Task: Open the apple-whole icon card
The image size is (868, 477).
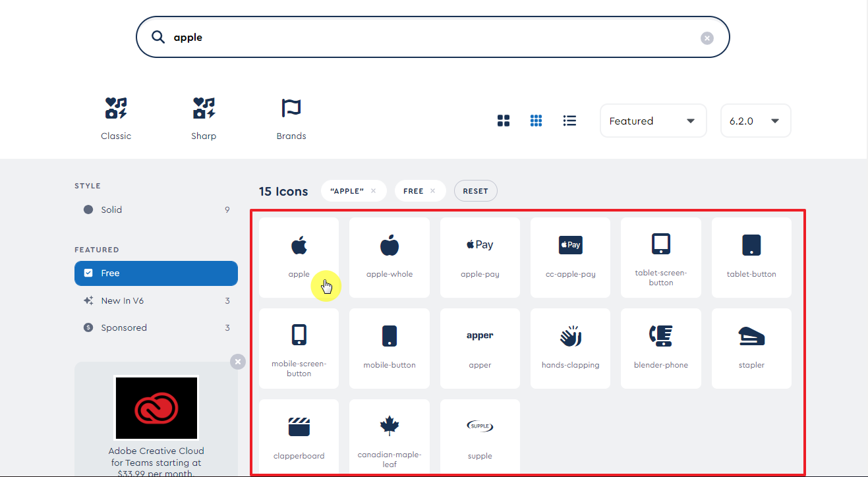Action: coord(390,257)
